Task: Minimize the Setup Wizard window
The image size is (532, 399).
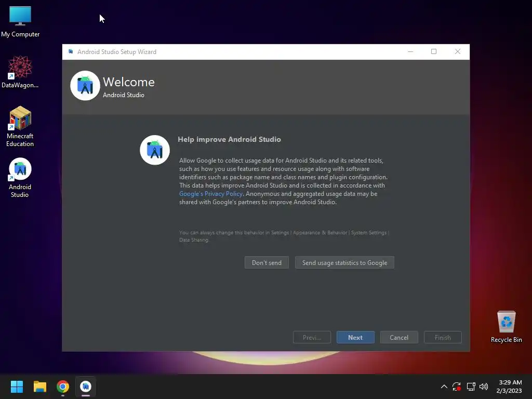Action: [410, 51]
